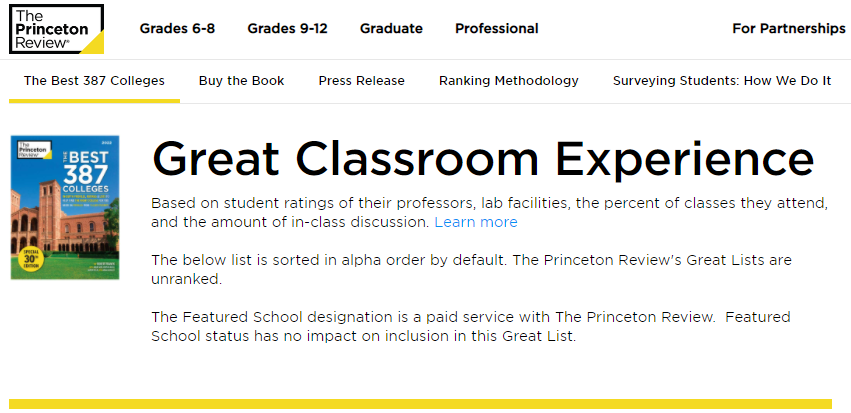
Task: Open the Grades 9-12 menu
Action: pos(287,28)
